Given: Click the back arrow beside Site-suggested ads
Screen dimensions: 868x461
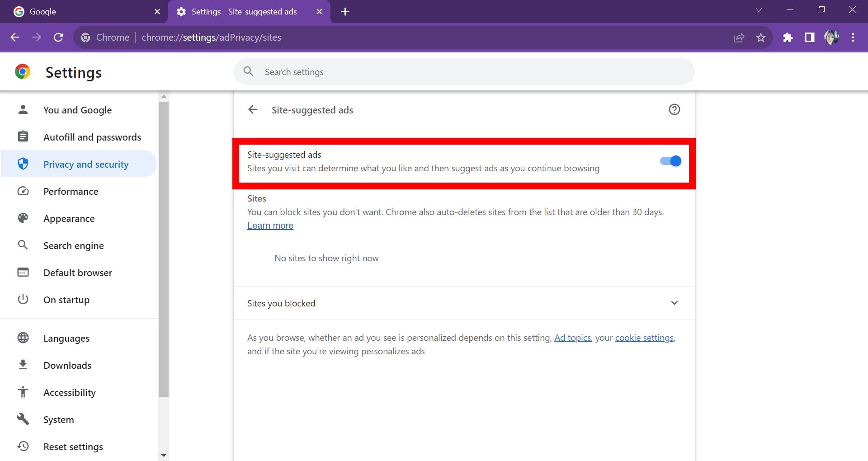Looking at the screenshot, I should (253, 110).
